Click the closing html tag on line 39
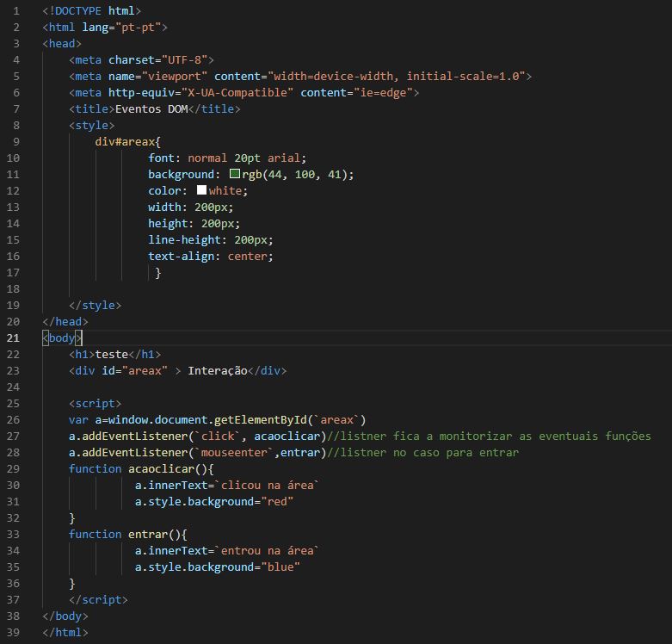The height and width of the screenshot is (644, 672). pos(65,633)
